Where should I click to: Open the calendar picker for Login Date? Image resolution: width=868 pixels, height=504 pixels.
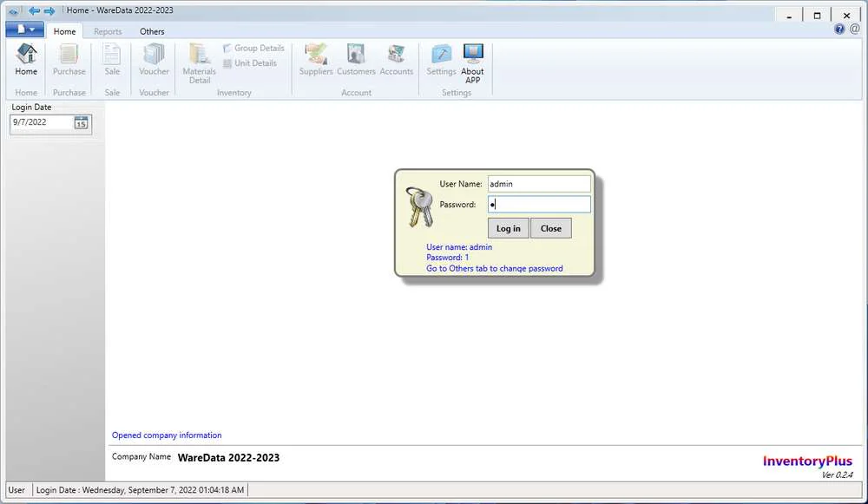coord(82,123)
